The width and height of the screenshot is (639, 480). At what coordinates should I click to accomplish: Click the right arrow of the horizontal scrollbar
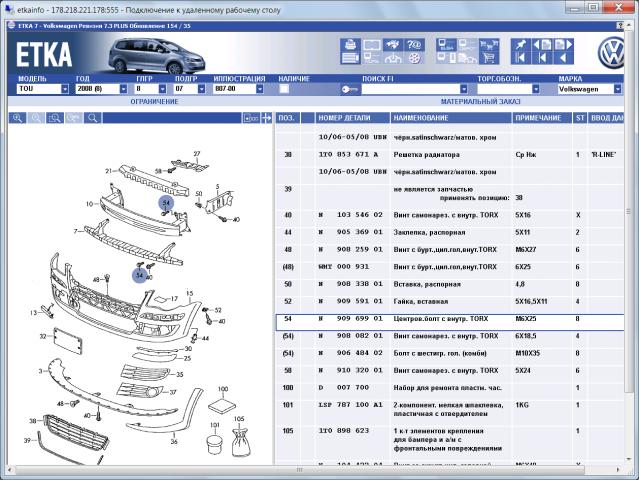click(619, 470)
